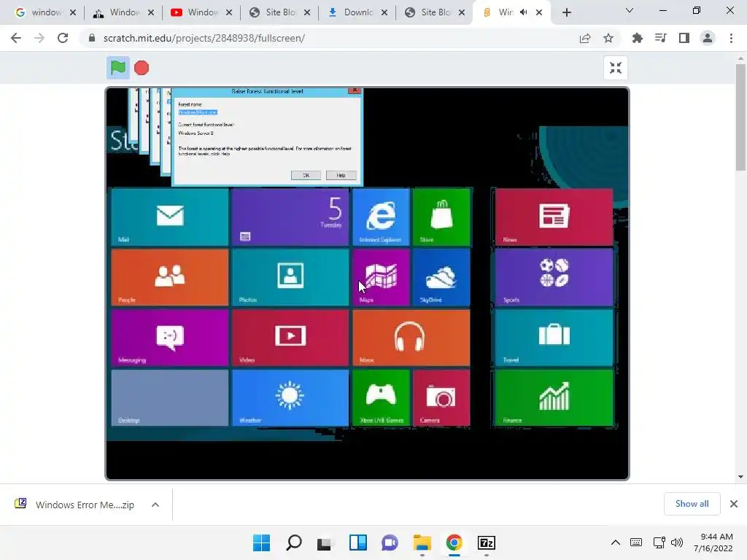Image resolution: width=747 pixels, height=560 pixels.
Task: Open the Travel tile
Action: click(x=554, y=338)
